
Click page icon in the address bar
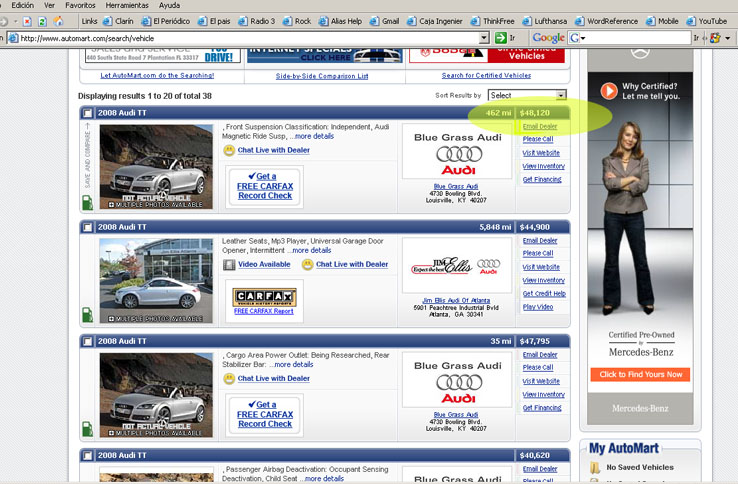pyautogui.click(x=14, y=38)
